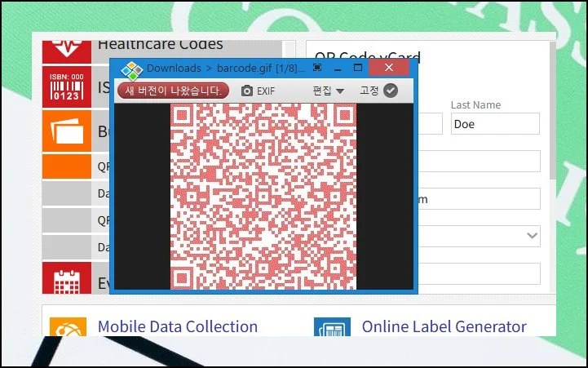Open the Mobile Data Collection link
Screen dimensions: 588x368
click(177, 326)
